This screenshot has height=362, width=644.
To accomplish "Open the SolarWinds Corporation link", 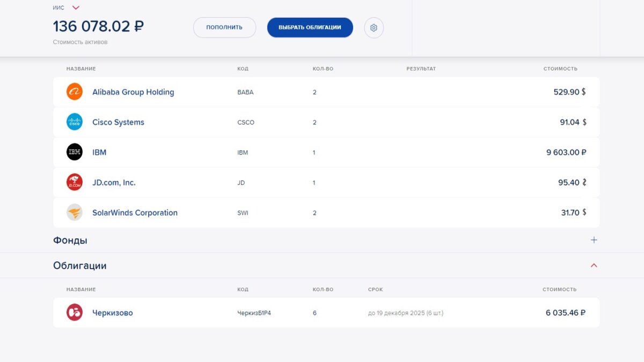I will [135, 213].
